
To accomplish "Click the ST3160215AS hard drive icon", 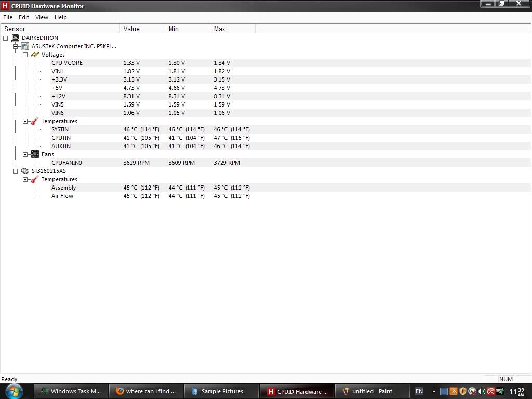I will (x=25, y=171).
